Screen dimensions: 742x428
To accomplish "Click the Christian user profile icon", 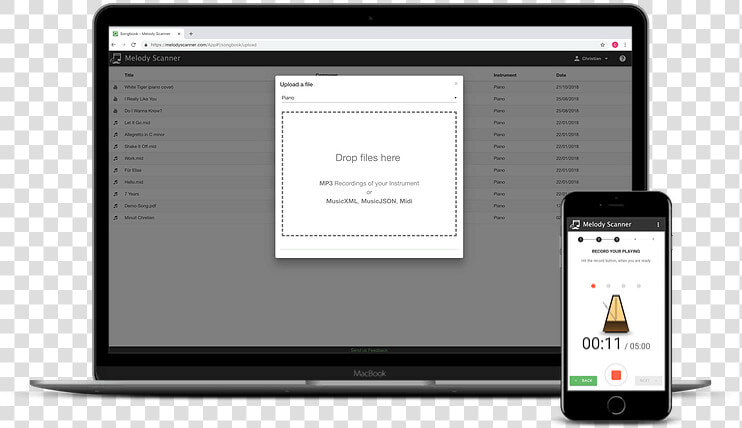I will pyautogui.click(x=577, y=59).
